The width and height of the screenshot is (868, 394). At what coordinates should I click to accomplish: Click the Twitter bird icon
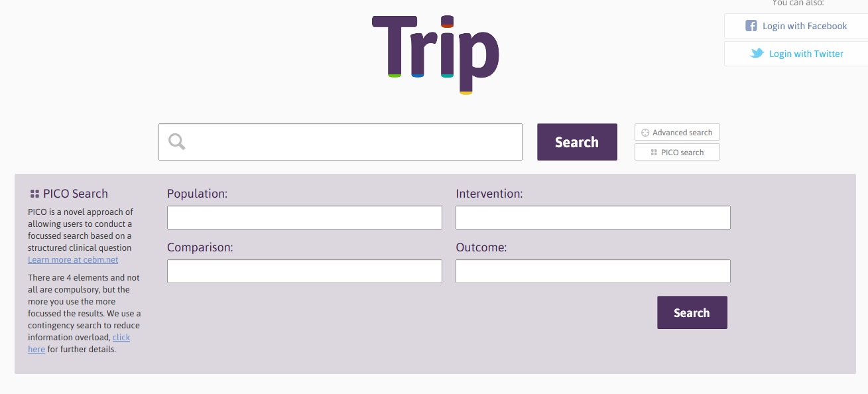[756, 53]
